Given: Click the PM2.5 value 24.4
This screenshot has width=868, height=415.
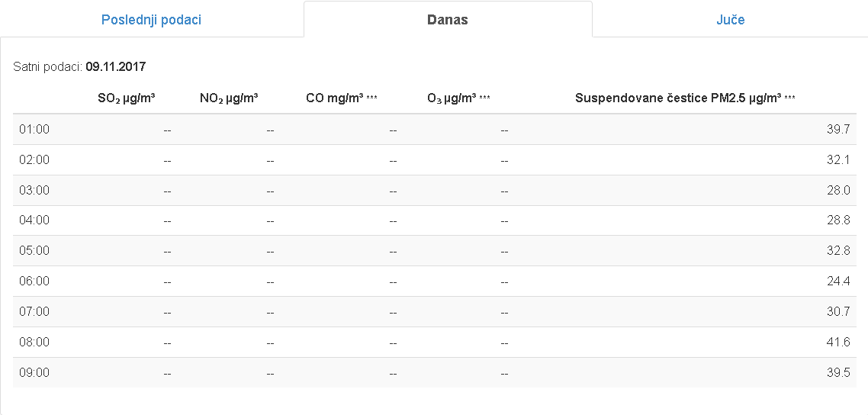Looking at the screenshot, I should [838, 281].
